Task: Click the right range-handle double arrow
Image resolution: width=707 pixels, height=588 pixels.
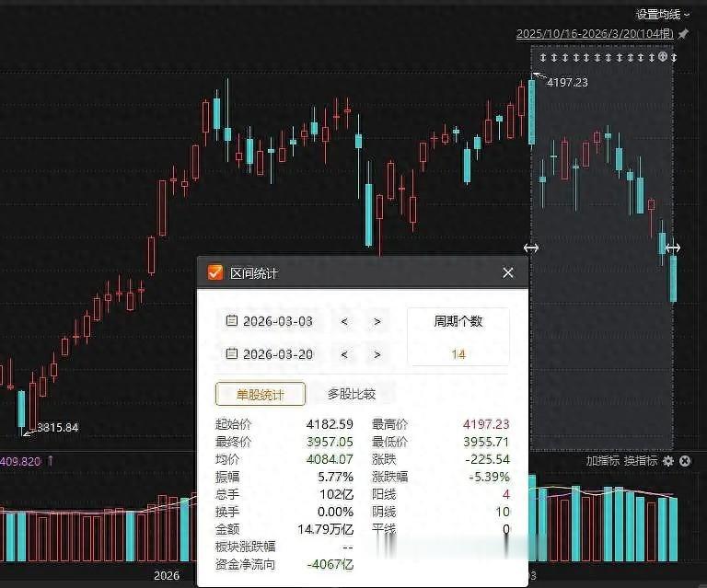Action: [x=672, y=248]
